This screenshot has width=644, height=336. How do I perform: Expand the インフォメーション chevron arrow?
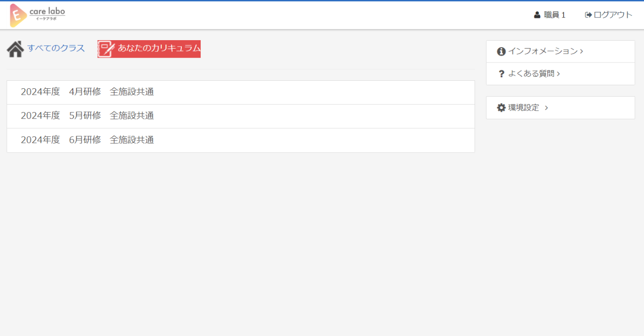click(x=582, y=52)
